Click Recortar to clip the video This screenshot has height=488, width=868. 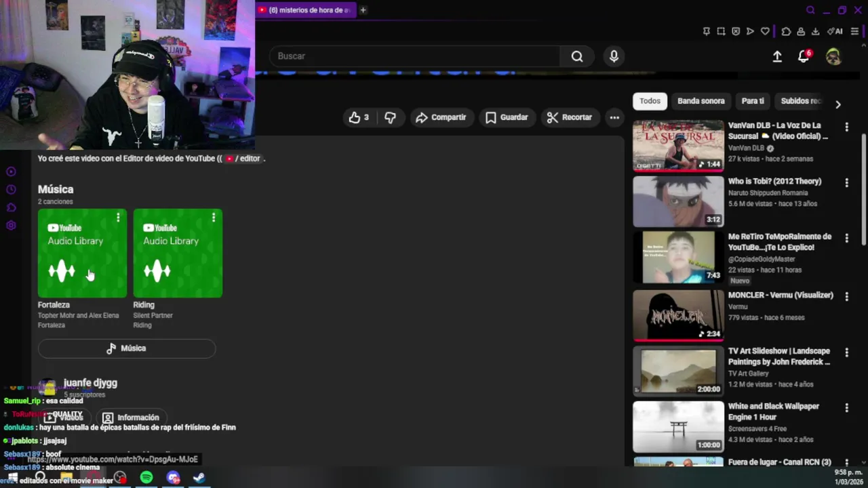pos(570,117)
